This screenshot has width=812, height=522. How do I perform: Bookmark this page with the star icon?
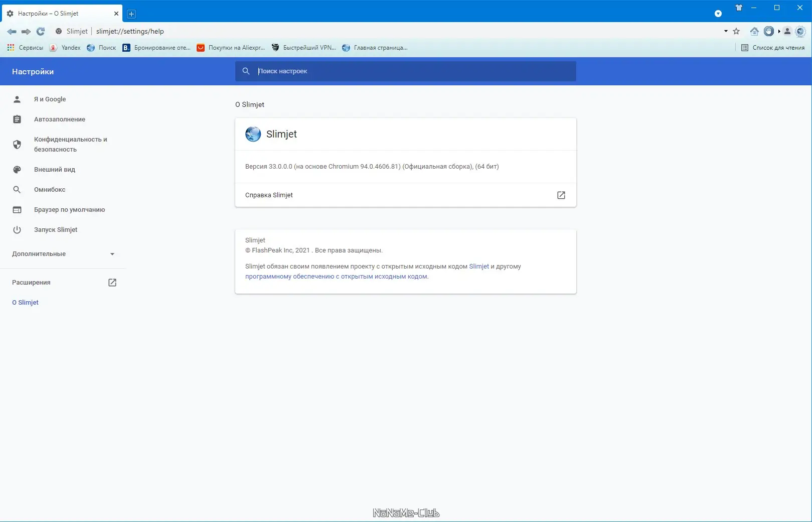click(x=736, y=31)
